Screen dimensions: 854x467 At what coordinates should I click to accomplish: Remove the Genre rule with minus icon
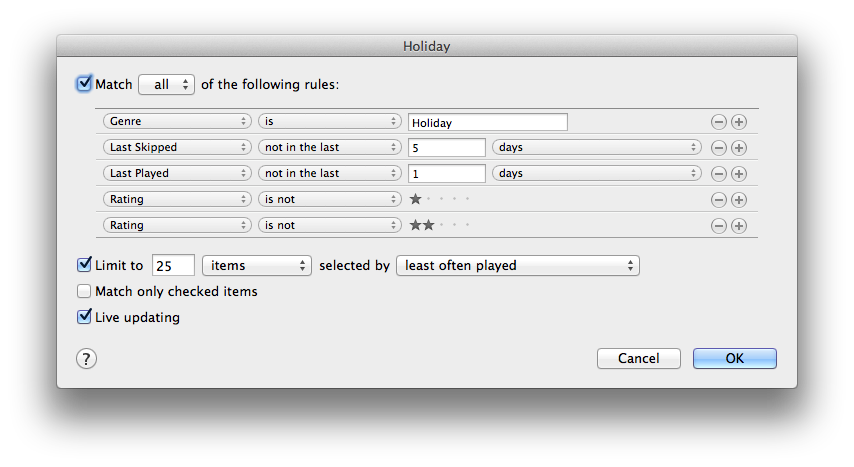tap(718, 122)
